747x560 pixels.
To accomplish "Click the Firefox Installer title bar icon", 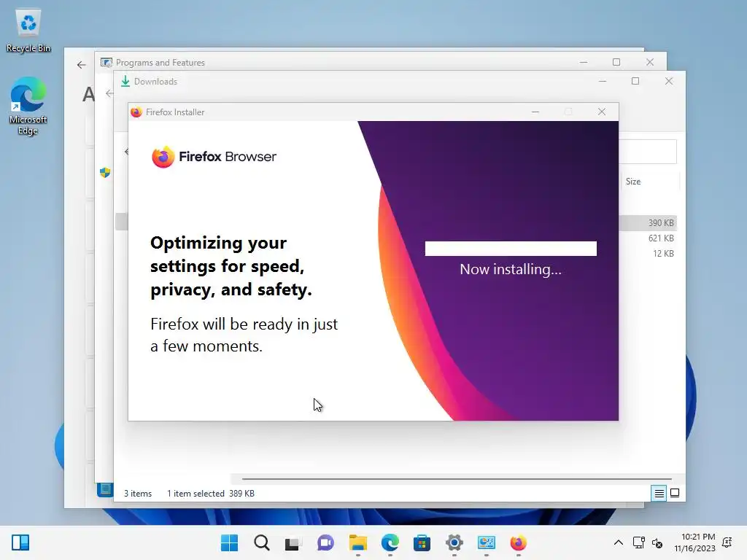I will 136,112.
